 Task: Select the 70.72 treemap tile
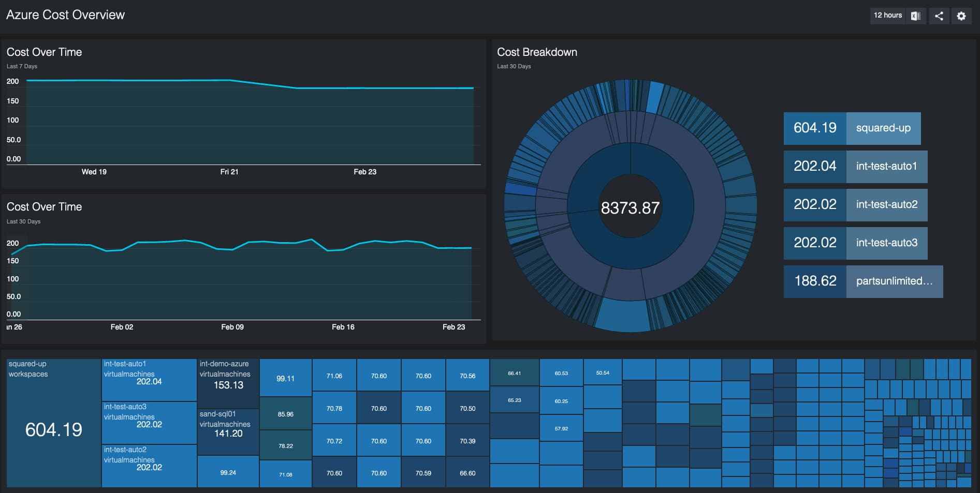tap(334, 441)
